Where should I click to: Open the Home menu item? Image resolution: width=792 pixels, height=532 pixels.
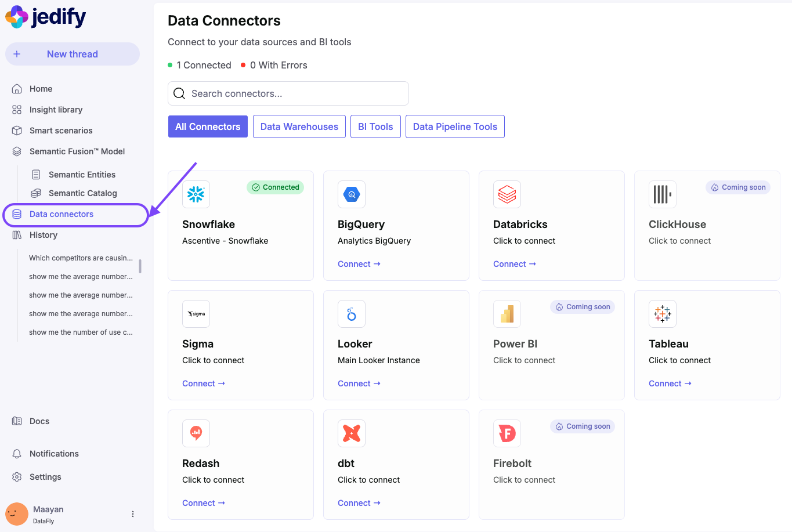click(x=41, y=89)
